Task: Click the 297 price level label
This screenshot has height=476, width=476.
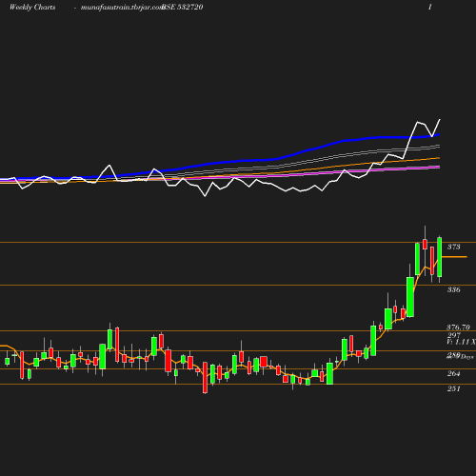Action: point(454,335)
